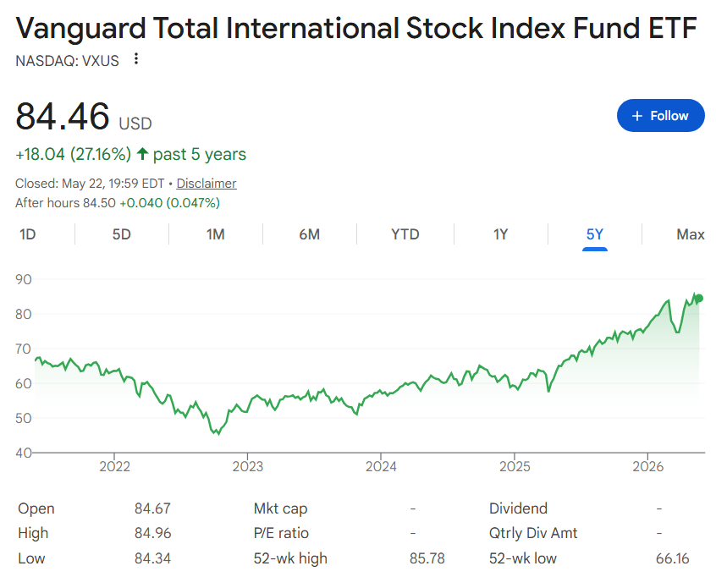Click the +18.04 (27.16%) change text

click(73, 154)
